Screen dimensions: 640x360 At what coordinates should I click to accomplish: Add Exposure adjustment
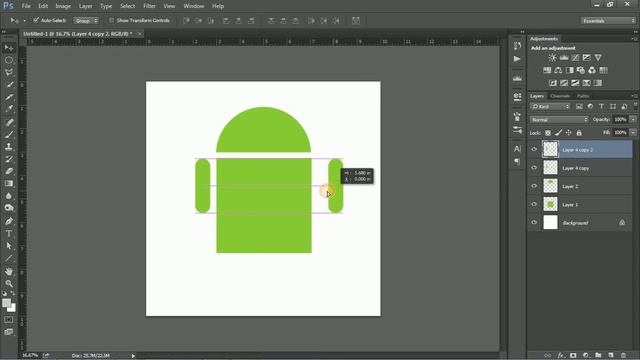[587, 58]
